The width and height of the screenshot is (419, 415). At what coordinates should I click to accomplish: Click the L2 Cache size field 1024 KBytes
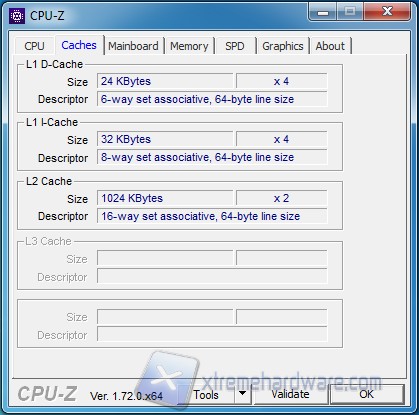point(165,198)
